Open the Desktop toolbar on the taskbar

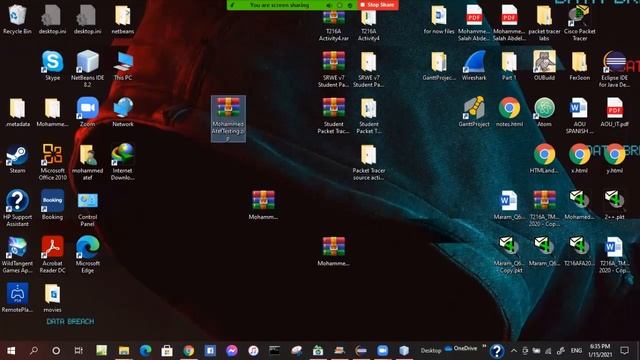click(x=431, y=351)
